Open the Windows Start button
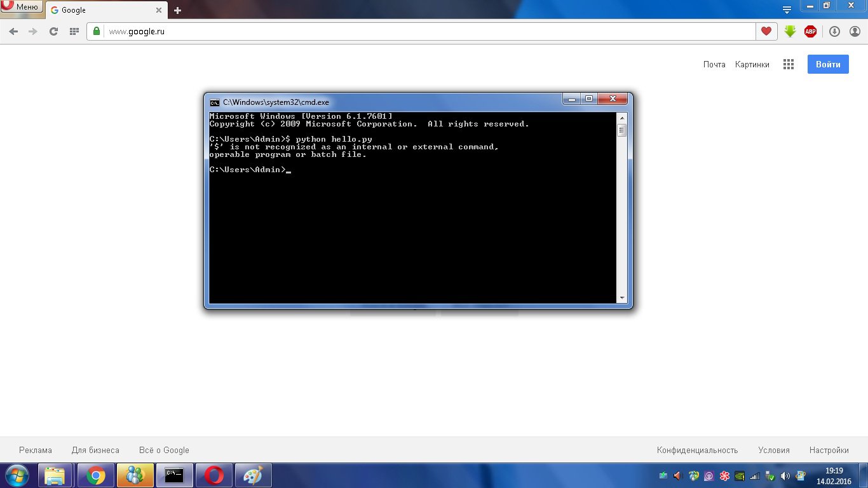This screenshot has width=868, height=488. tap(17, 475)
